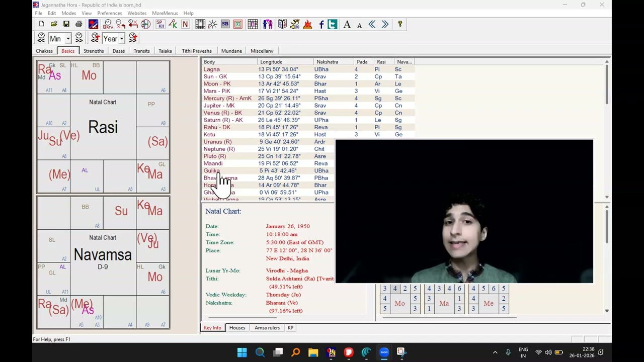Click the planet table vertical scrollbar
Screen dimensions: 644x362
607,129
